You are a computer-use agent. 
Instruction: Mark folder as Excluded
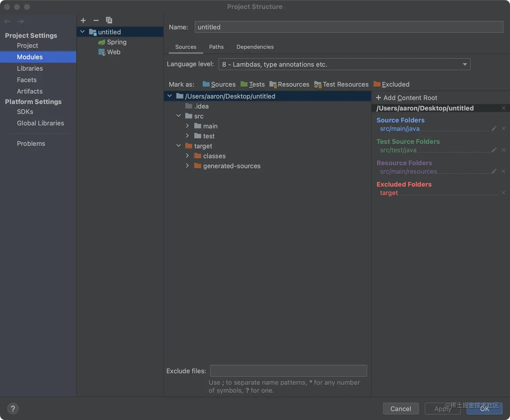(392, 84)
